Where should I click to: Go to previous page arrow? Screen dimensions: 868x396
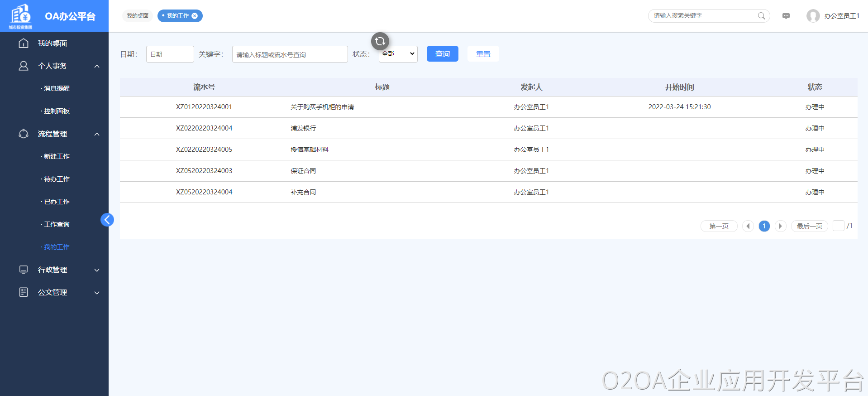(748, 226)
